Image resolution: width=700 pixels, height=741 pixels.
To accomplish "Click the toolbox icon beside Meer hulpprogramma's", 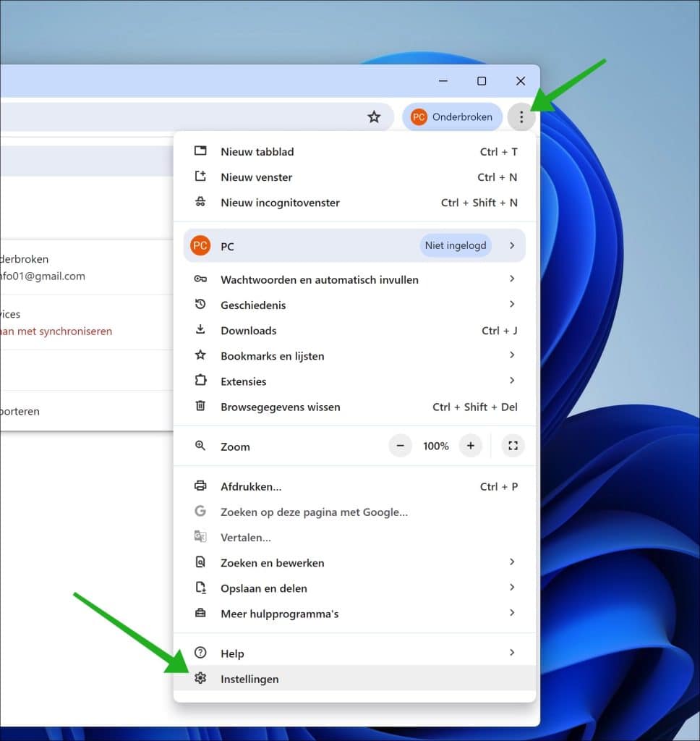I will (x=200, y=613).
